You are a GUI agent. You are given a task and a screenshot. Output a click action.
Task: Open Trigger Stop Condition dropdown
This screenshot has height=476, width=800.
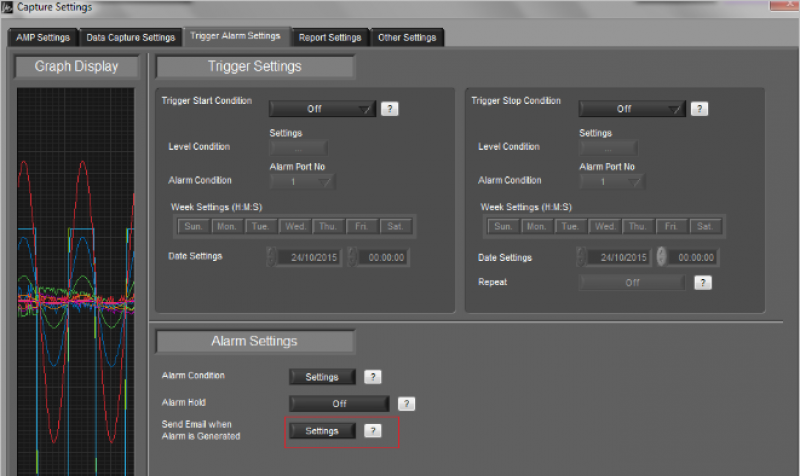[x=631, y=108]
